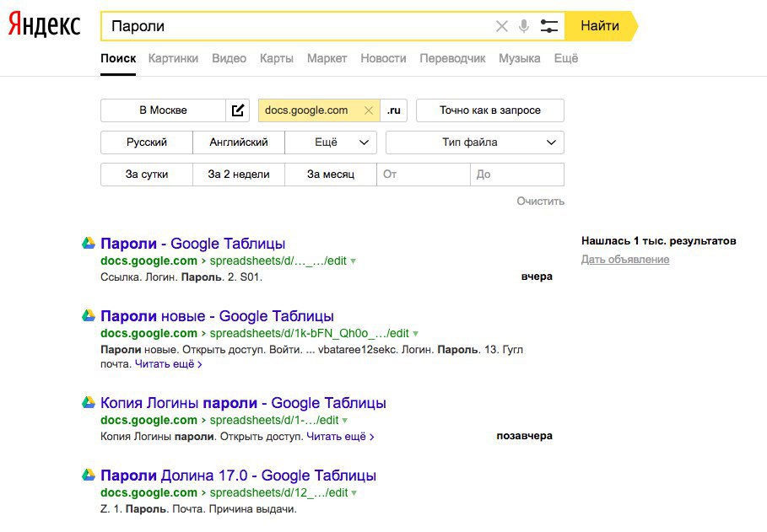Viewport: 767px width, 532px height.
Task: Click the Яндекс logo
Action: pos(44,25)
